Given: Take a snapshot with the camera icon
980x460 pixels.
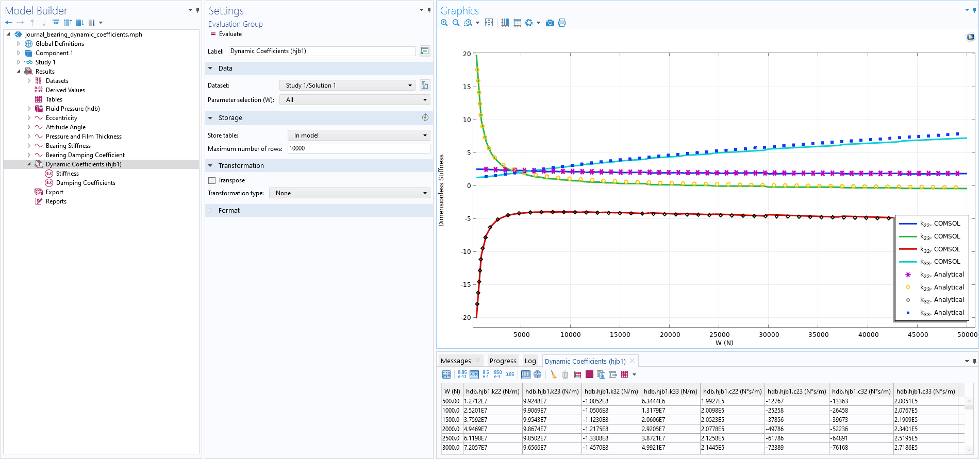Looking at the screenshot, I should tap(550, 23).
